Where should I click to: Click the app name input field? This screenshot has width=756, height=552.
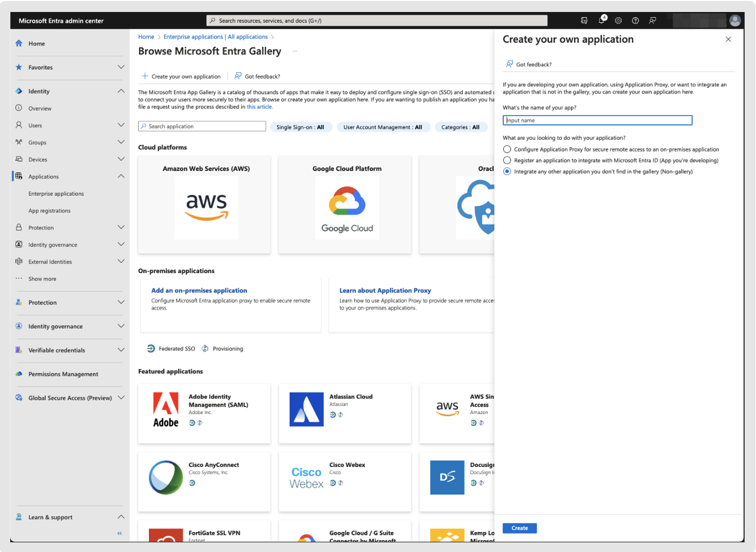click(x=597, y=120)
